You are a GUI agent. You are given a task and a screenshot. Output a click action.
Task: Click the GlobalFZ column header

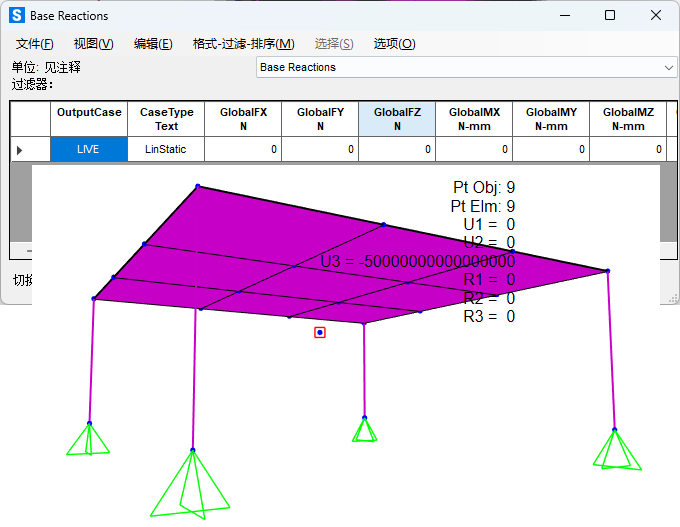(397, 119)
